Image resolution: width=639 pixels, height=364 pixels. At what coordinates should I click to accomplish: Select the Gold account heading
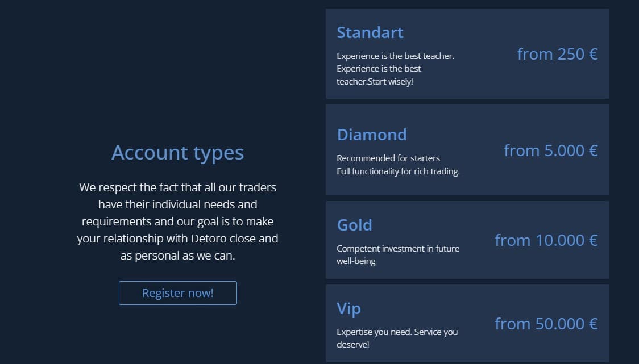pyautogui.click(x=354, y=225)
